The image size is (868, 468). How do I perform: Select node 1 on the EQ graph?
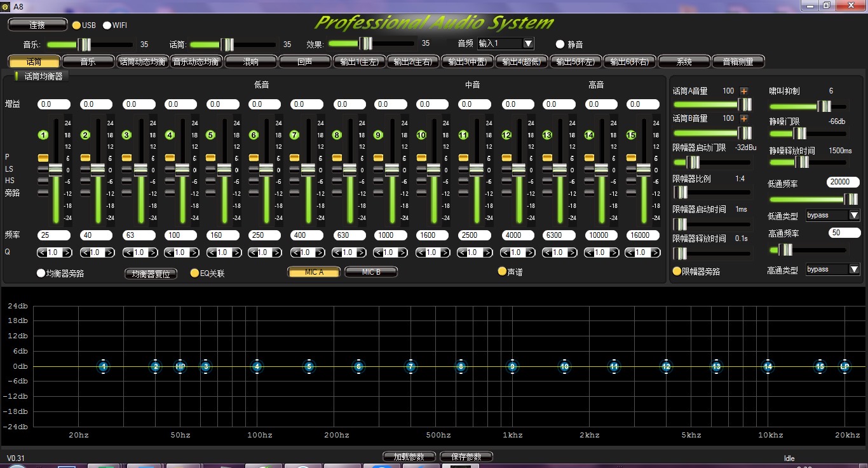coord(104,366)
